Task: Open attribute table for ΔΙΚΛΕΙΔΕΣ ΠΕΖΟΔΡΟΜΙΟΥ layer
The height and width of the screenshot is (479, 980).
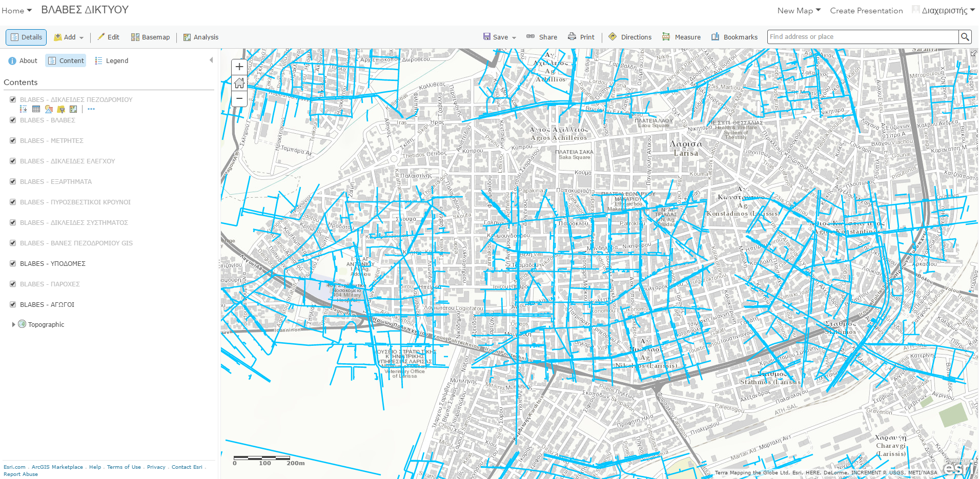Action: [x=36, y=109]
